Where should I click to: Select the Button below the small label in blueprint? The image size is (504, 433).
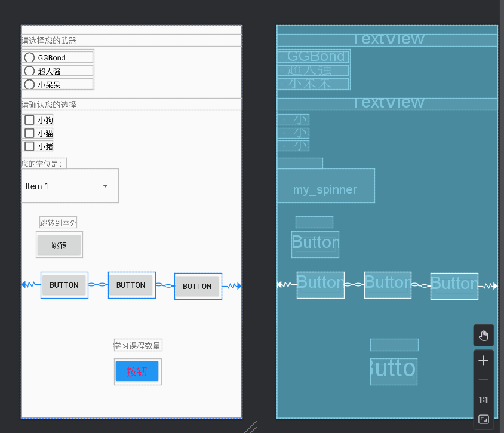(315, 245)
